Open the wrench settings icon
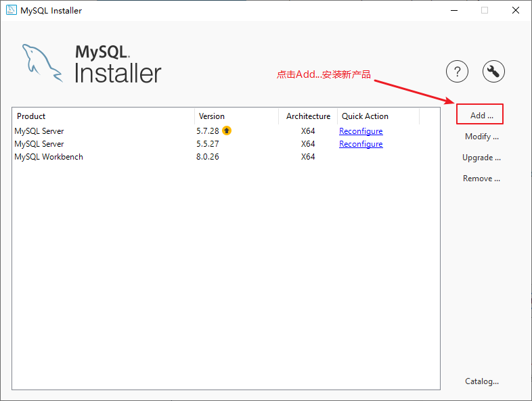 click(x=493, y=72)
